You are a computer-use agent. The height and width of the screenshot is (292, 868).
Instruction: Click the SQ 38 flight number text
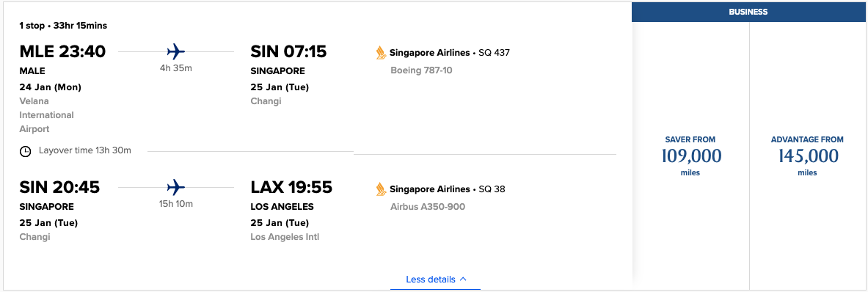click(x=492, y=189)
